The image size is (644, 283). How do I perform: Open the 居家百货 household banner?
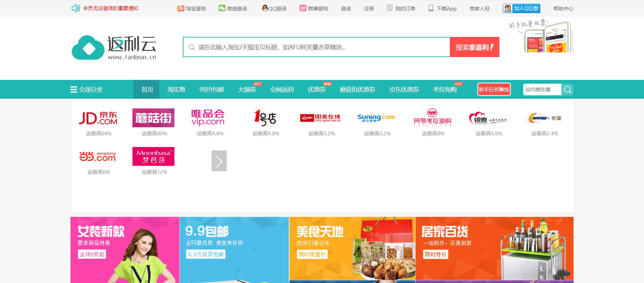[x=494, y=248]
